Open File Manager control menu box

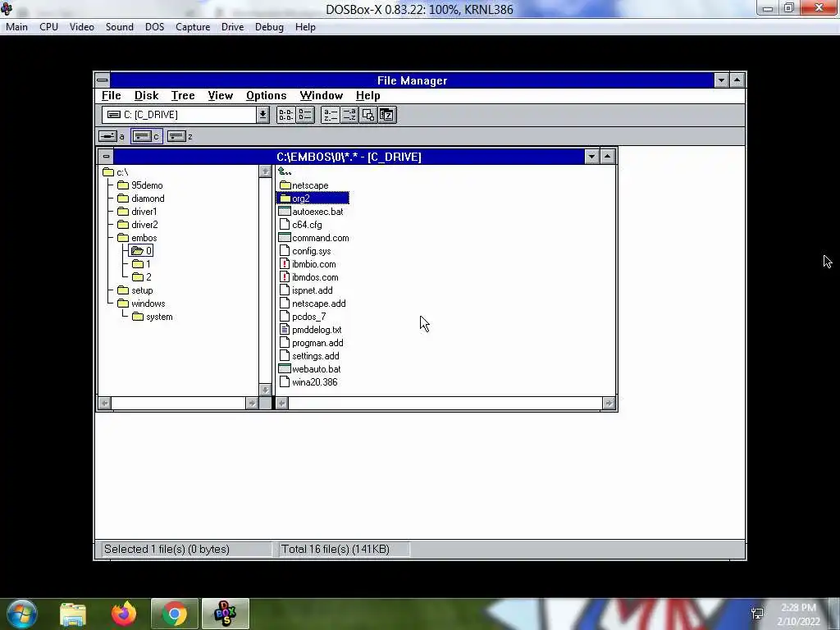coord(103,80)
